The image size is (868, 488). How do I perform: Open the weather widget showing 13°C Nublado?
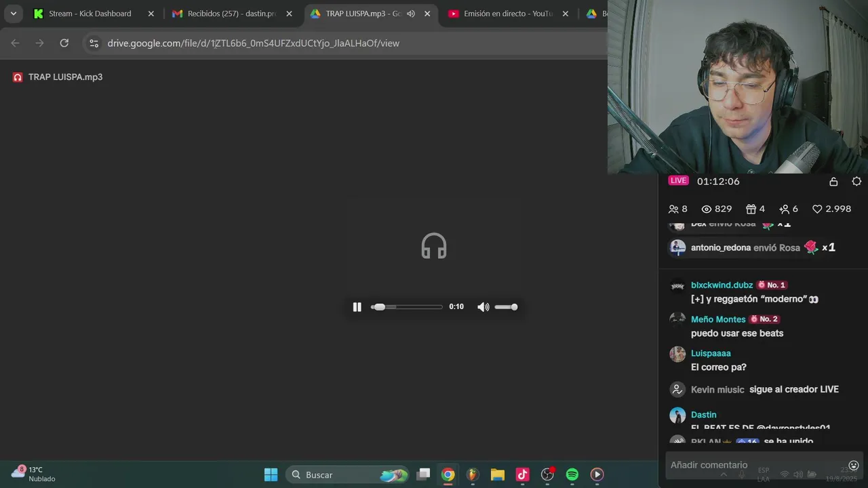(34, 474)
